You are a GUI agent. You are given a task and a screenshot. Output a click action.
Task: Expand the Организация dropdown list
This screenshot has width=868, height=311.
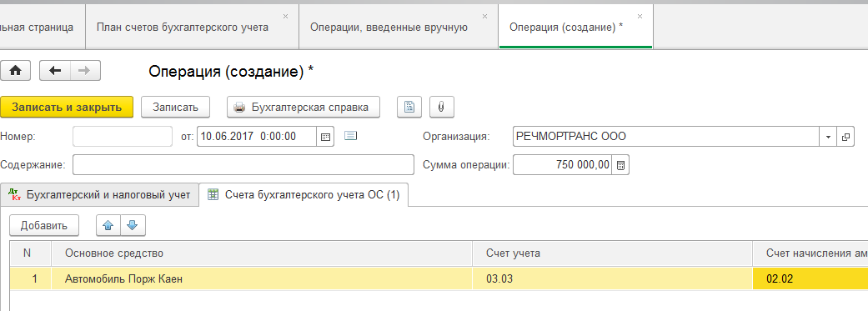click(828, 136)
